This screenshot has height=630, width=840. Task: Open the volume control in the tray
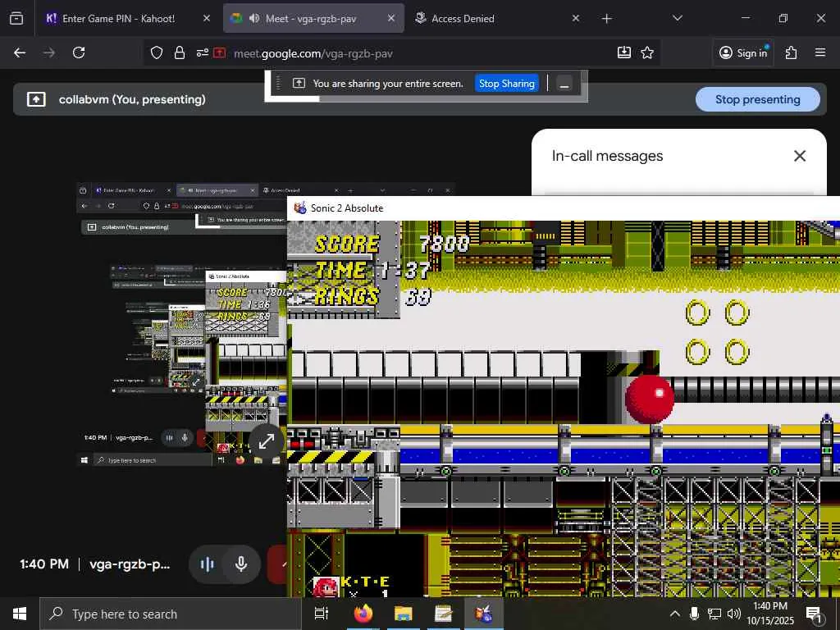point(734,614)
